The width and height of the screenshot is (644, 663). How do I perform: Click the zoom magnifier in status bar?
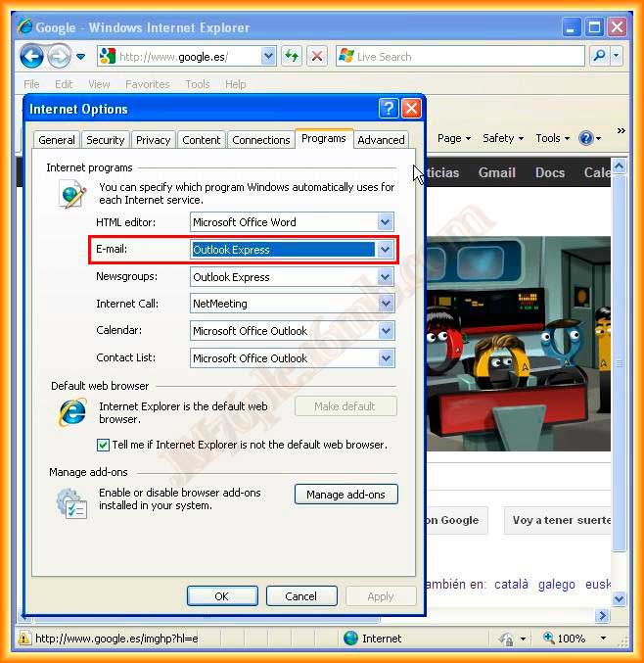click(x=549, y=639)
